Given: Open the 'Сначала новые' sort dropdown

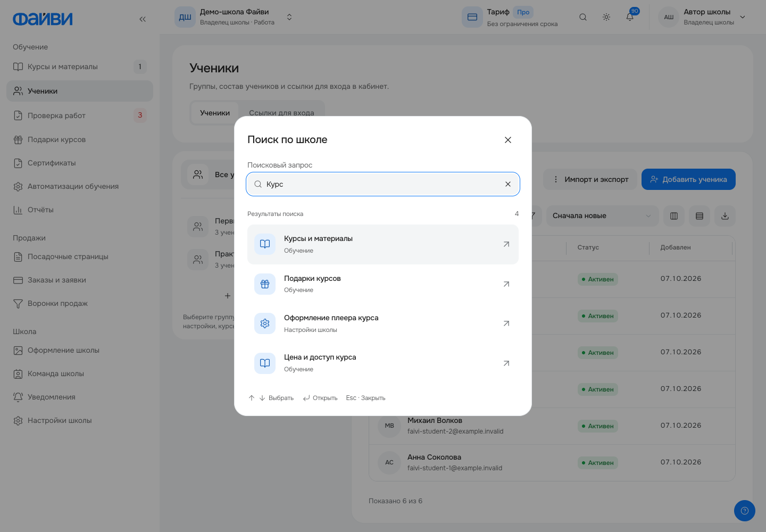Looking at the screenshot, I should point(602,216).
